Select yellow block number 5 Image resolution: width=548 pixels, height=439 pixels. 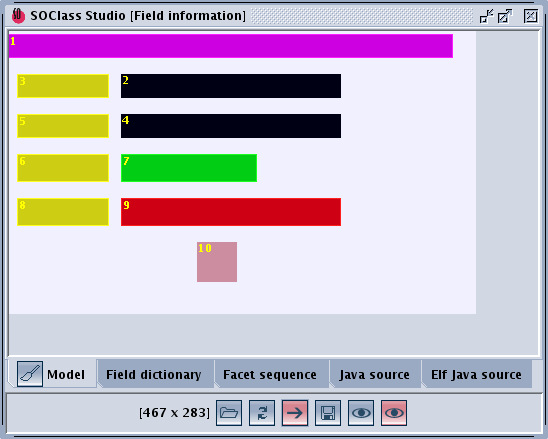pyautogui.click(x=63, y=126)
